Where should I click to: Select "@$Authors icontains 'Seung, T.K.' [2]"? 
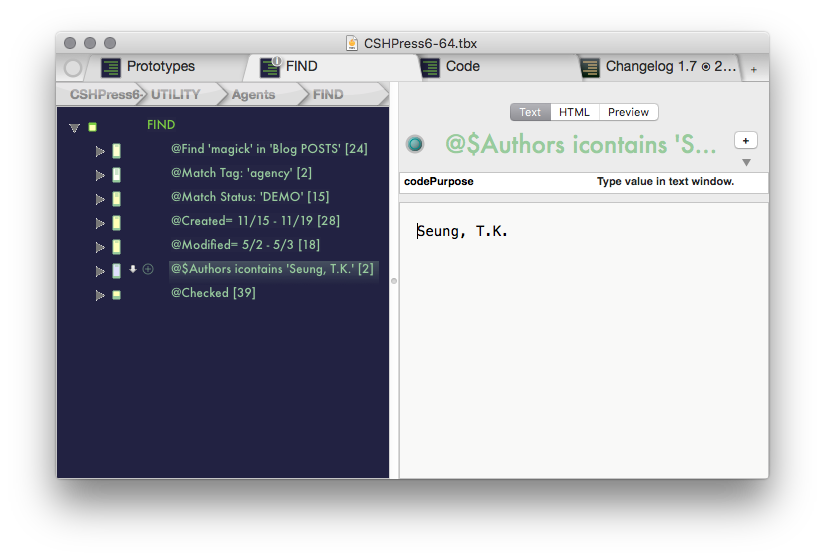(x=272, y=269)
